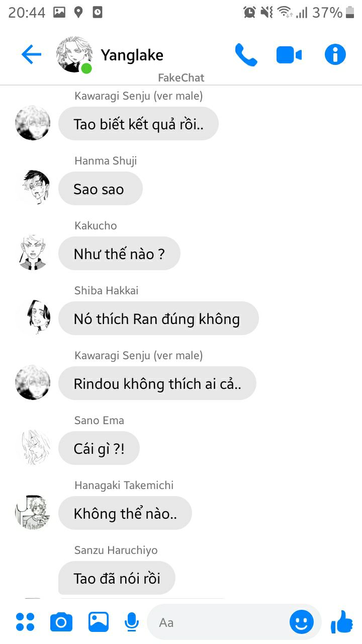Viewport: 362px width, 644px height.
Task: Open the four-dots more options menu
Action: [x=25, y=622]
